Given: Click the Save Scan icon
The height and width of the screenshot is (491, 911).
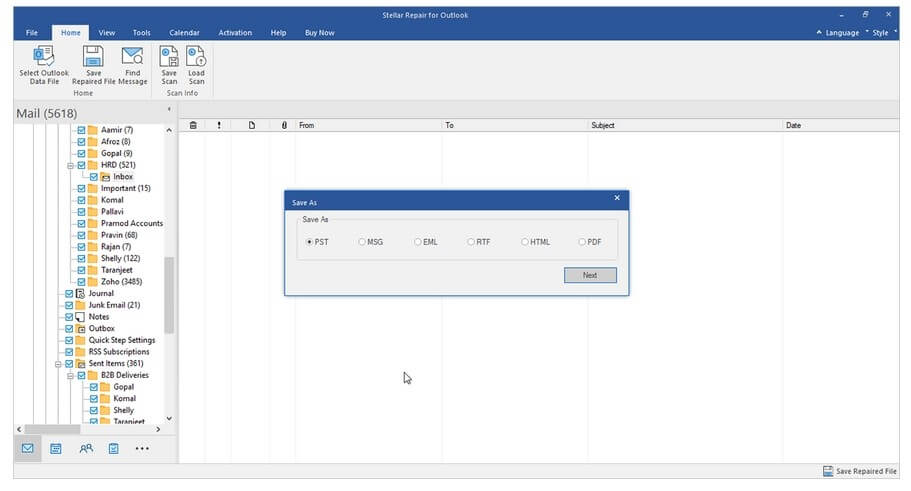Looking at the screenshot, I should point(168,56).
